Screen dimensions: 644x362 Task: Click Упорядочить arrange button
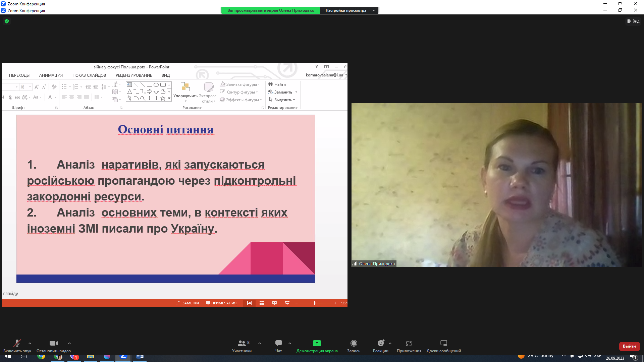185,92
